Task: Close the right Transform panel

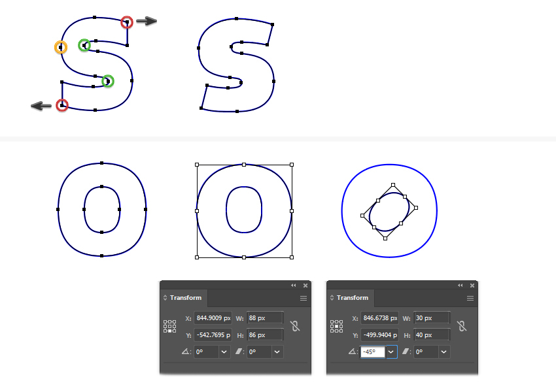Action: point(472,286)
